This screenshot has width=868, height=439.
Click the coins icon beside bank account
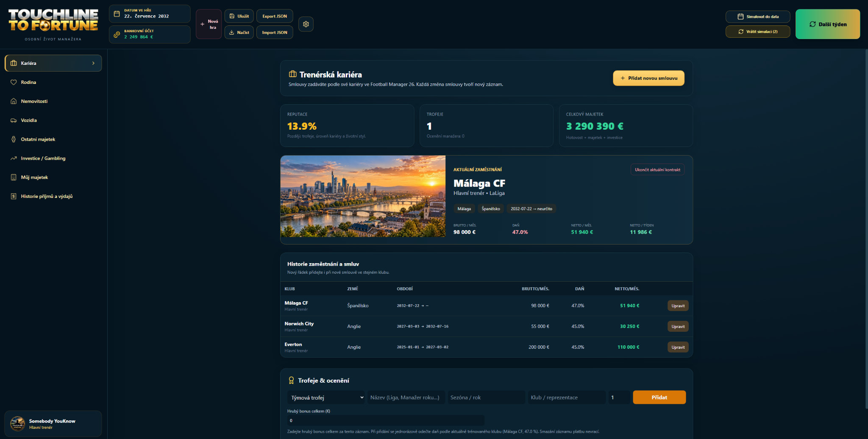coord(117,34)
